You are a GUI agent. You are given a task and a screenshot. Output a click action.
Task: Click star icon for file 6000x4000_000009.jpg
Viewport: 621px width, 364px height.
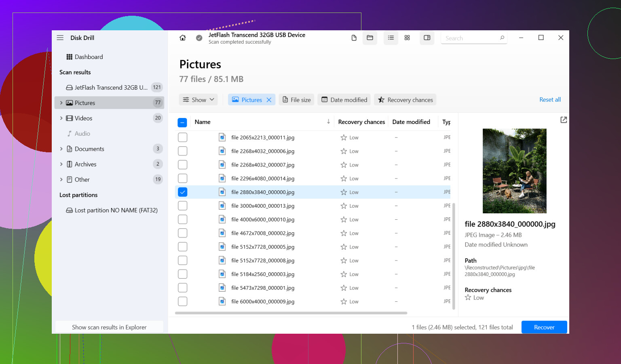pyautogui.click(x=344, y=301)
